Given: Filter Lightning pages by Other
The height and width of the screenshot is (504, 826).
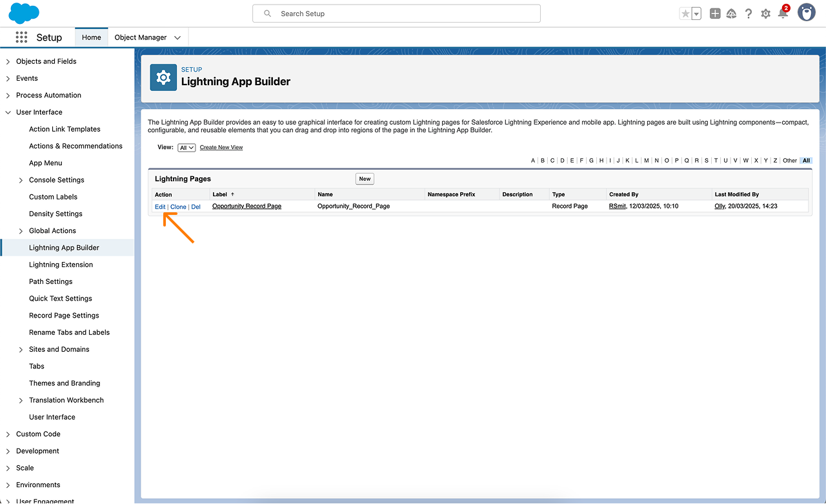Looking at the screenshot, I should (x=790, y=161).
